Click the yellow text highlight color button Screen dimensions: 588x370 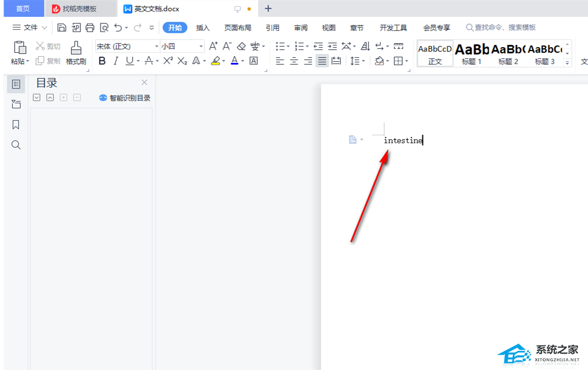tap(215, 61)
